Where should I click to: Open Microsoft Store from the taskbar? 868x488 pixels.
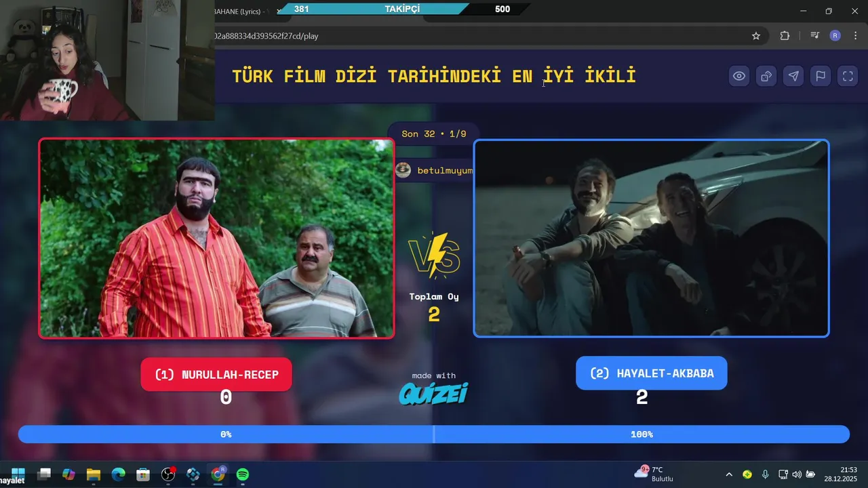pos(142,474)
